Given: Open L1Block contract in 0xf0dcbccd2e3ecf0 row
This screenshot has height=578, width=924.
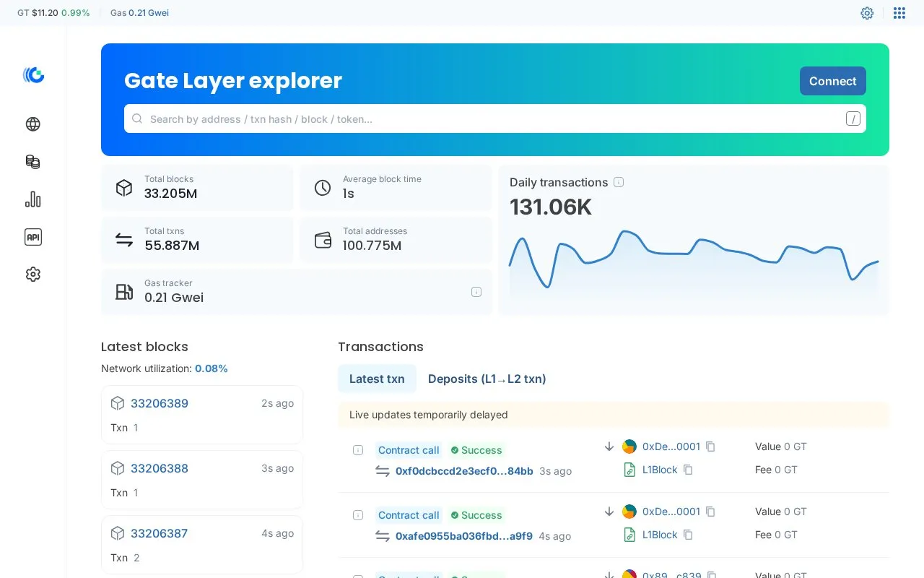Looking at the screenshot, I should click(x=660, y=470).
